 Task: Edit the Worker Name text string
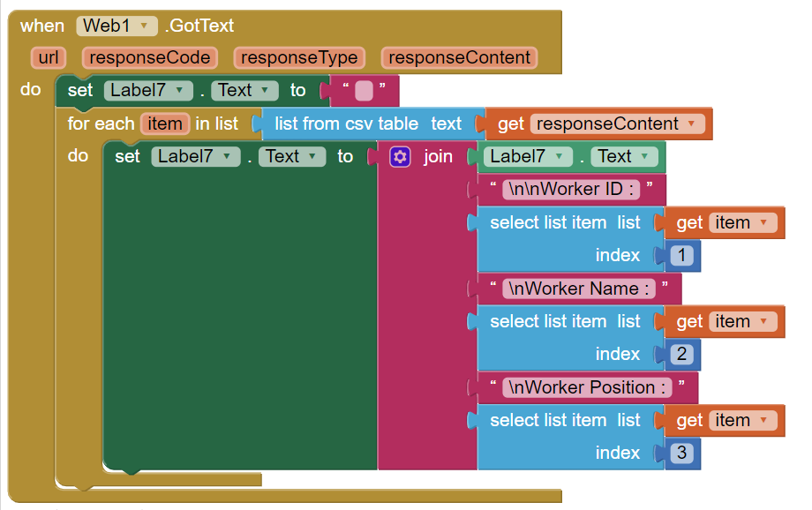(x=577, y=289)
